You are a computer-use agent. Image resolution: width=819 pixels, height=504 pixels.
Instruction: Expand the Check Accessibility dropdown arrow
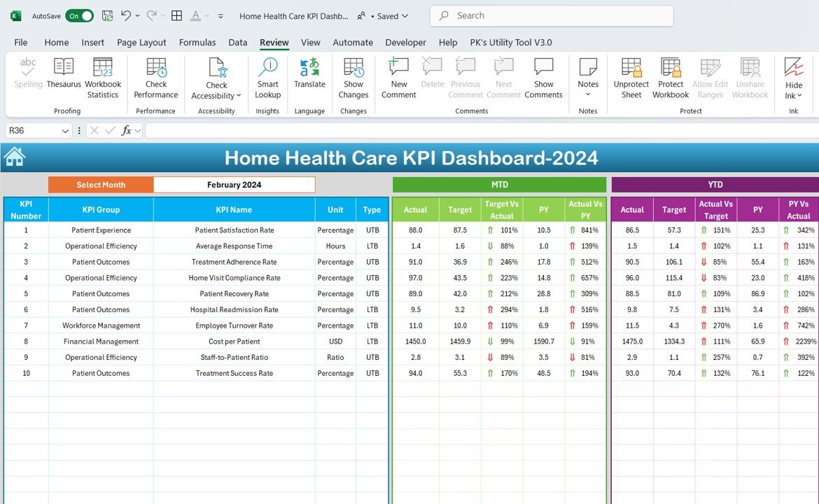pos(239,96)
